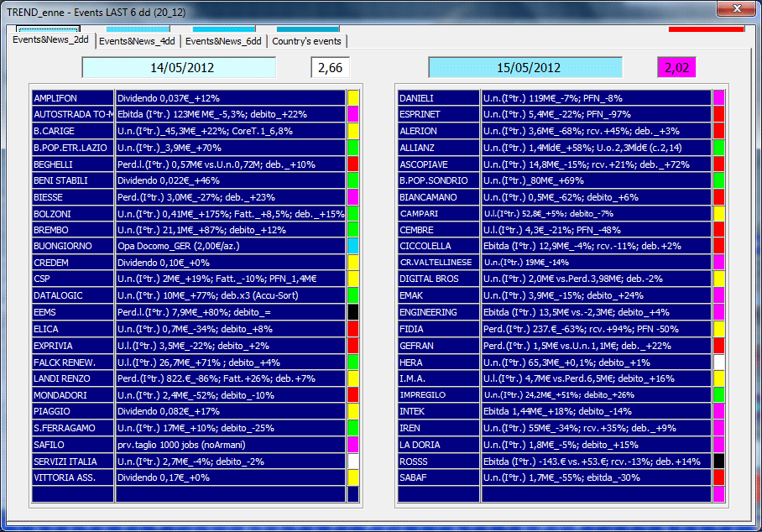Click the yellow swatch next to AMPLIFON
Viewport: 762px width, 532px height.
[x=353, y=97]
